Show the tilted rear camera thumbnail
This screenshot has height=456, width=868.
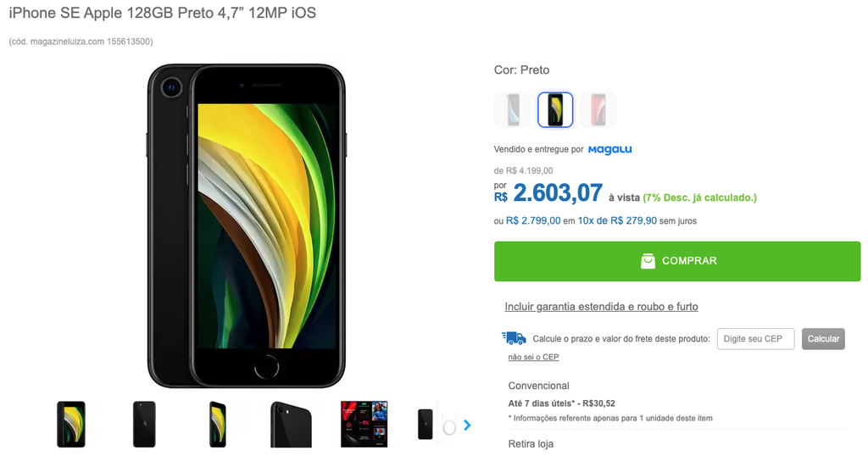pos(291,425)
